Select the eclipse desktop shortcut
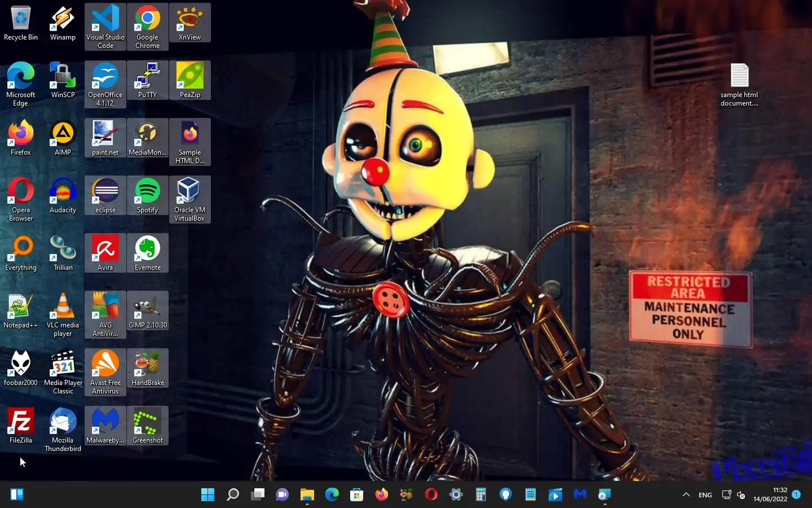Screen dimensions: 812x508 pyautogui.click(x=105, y=195)
